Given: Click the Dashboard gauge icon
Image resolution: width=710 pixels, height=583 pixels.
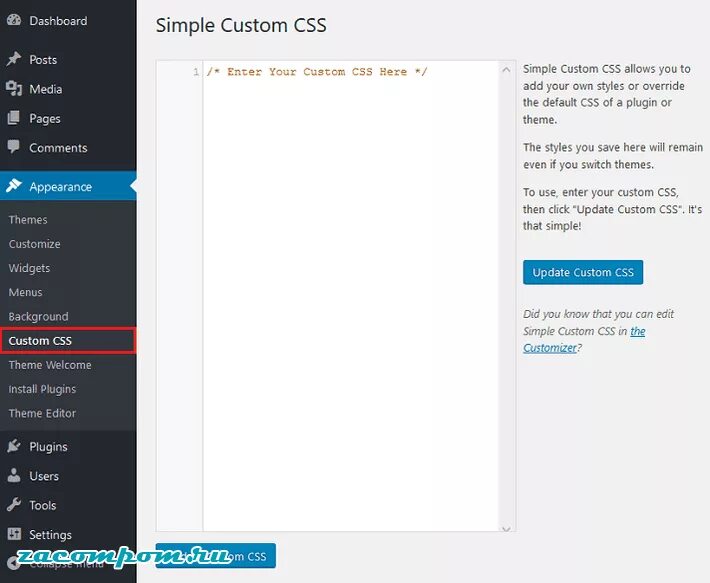Looking at the screenshot, I should (14, 20).
